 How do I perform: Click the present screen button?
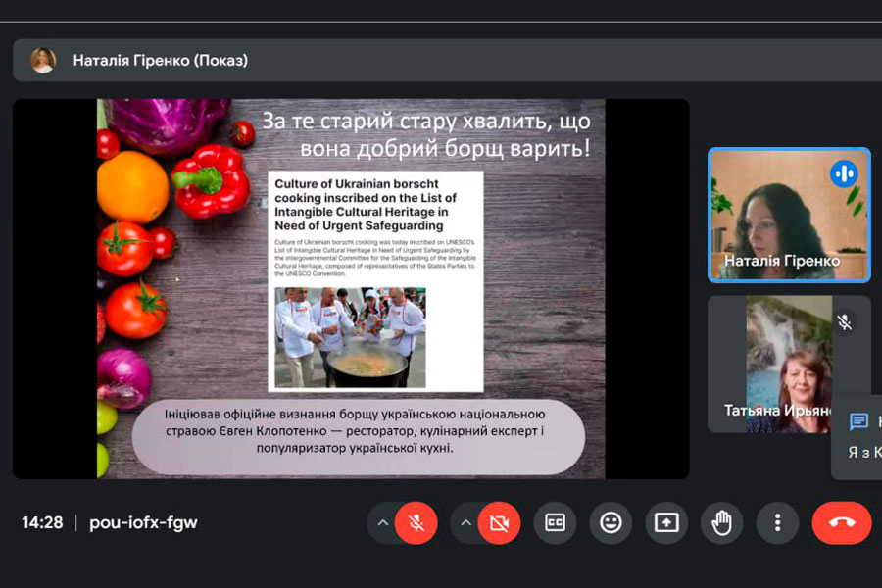coord(666,522)
